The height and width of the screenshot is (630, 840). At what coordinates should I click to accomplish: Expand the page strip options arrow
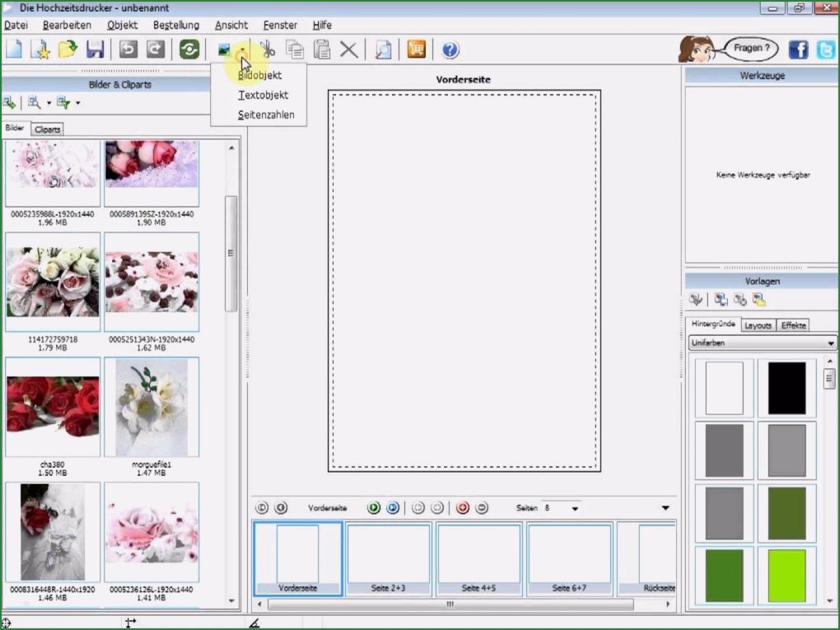665,508
